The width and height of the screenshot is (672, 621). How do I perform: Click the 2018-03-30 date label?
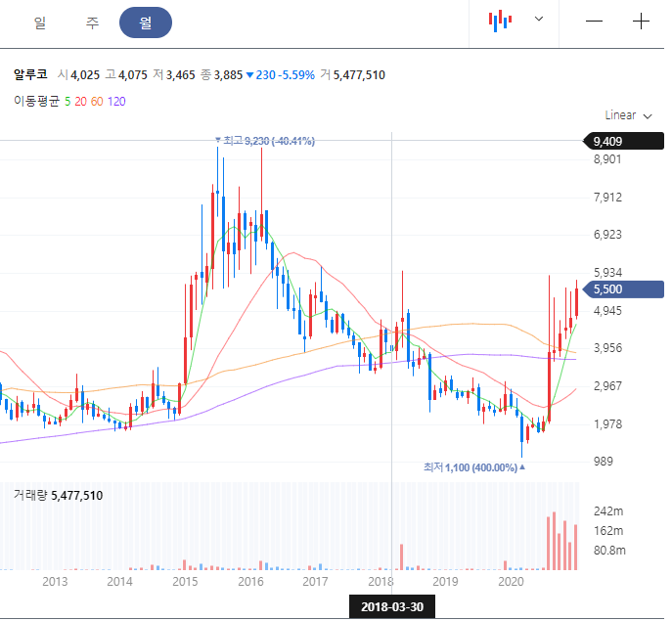(x=392, y=607)
